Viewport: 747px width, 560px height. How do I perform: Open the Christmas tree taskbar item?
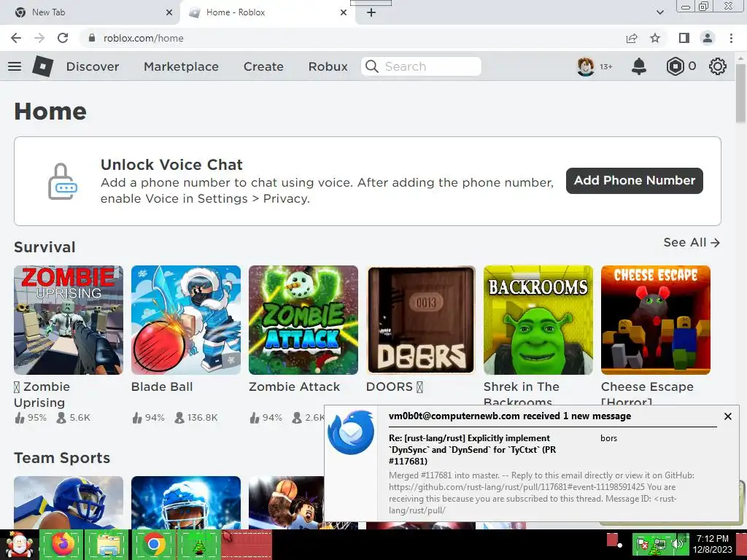pos(198,544)
